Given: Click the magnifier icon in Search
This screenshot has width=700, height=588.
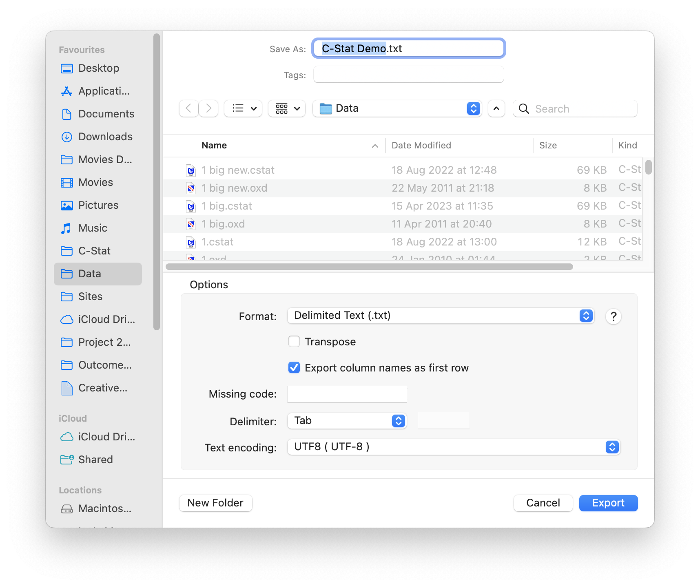Looking at the screenshot, I should pyautogui.click(x=524, y=109).
